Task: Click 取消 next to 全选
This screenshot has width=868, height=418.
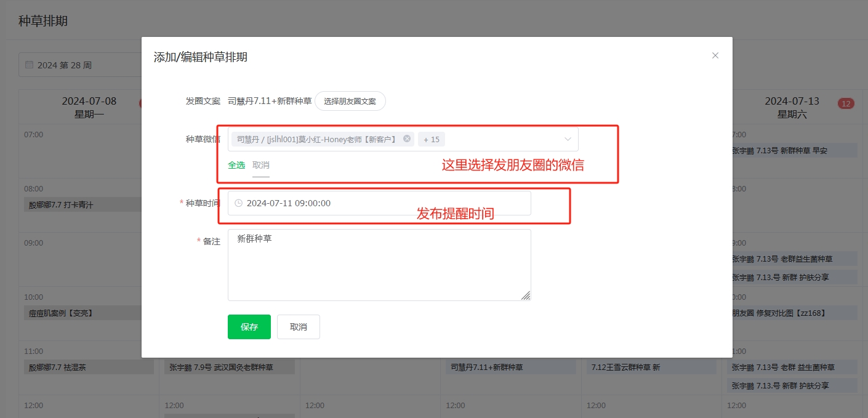Action: point(261,165)
